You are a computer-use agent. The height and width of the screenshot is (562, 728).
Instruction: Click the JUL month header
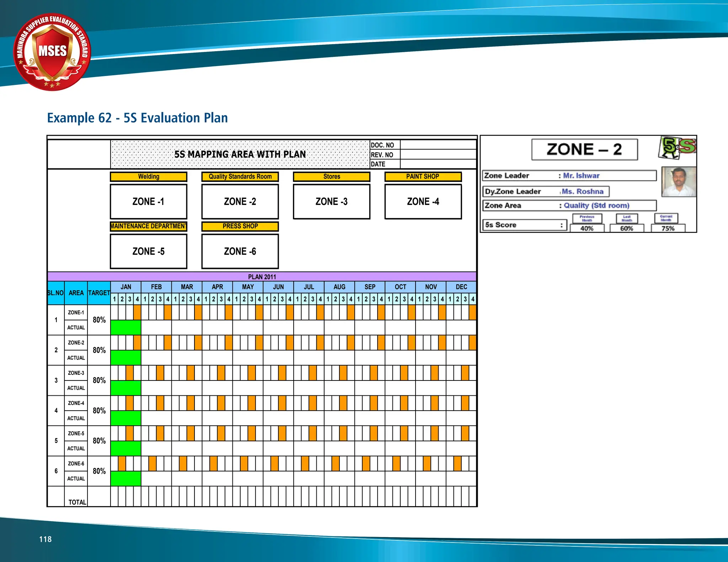point(309,287)
